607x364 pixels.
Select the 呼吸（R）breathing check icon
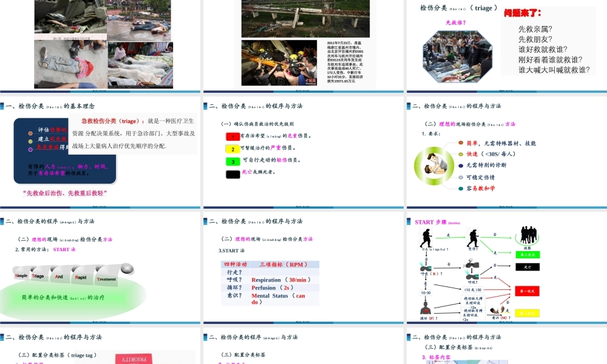pyautogui.click(x=425, y=267)
